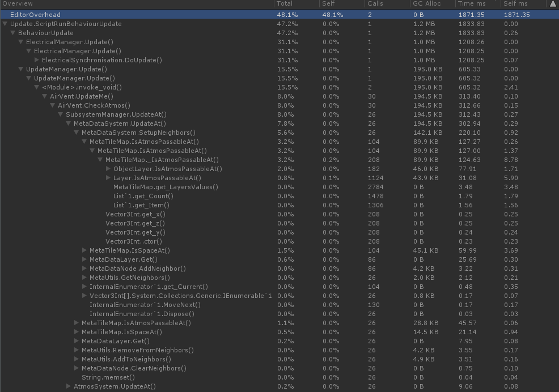Expand the AtmosSystem.UpdateAt() entry
559x392 pixels.
(x=67, y=386)
